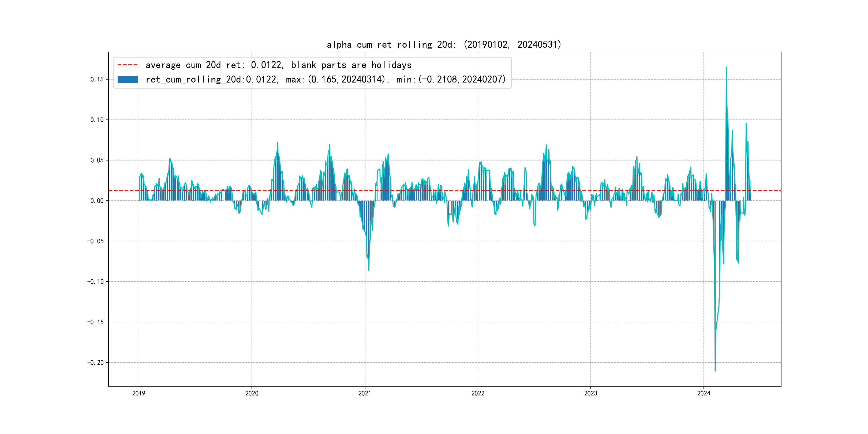Click the 0.00 y-axis tick label
The height and width of the screenshot is (434, 868).
[x=97, y=201]
